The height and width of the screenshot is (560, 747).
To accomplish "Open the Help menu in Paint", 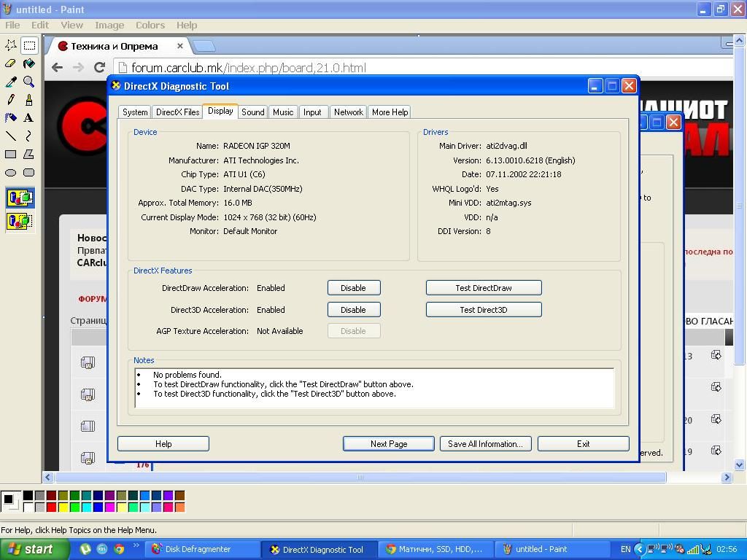I will click(x=186, y=26).
